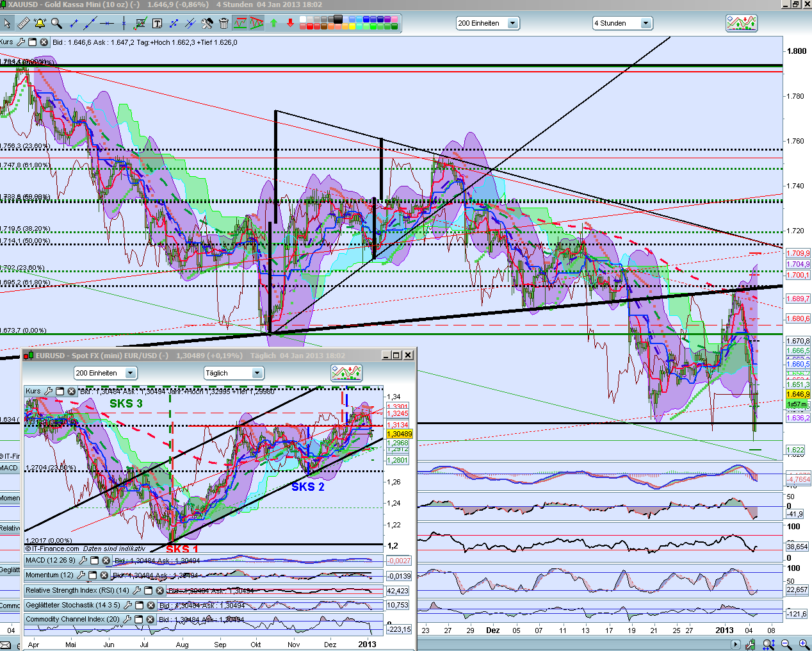Select the vertical line tool
Image resolution: width=812 pixels, height=651 pixels.
coord(124,24)
